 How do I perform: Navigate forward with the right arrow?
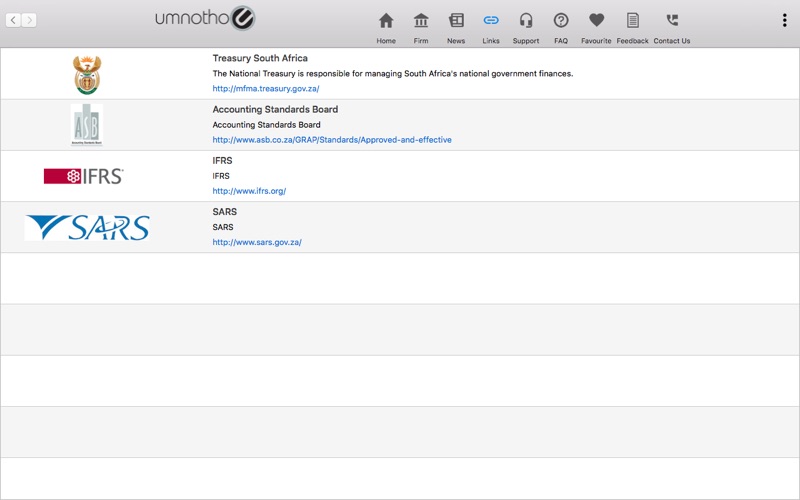point(29,20)
